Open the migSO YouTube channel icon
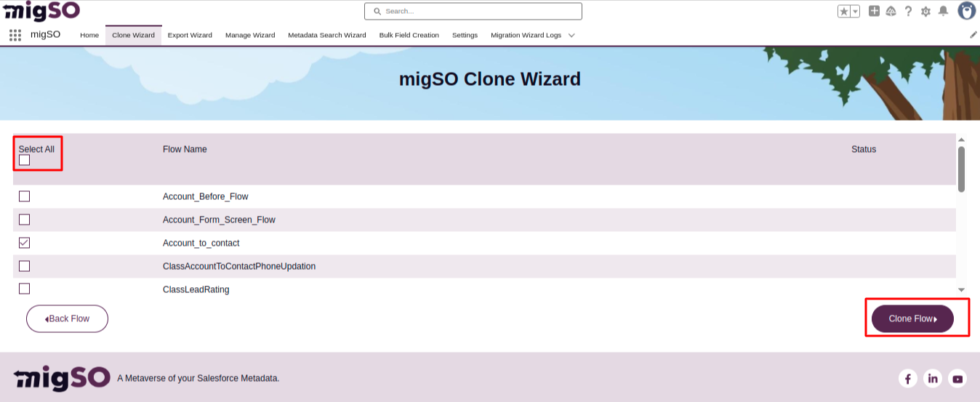980x402 pixels. (x=957, y=379)
